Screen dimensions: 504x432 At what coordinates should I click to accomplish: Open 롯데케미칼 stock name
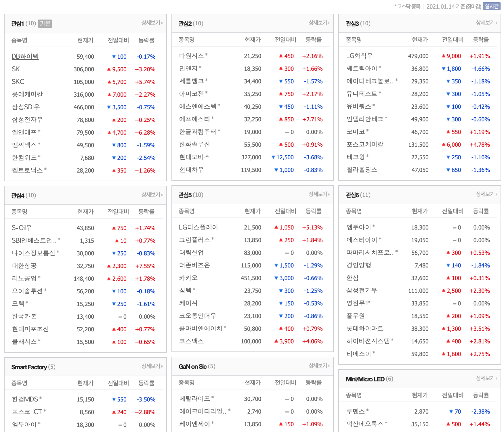point(27,94)
